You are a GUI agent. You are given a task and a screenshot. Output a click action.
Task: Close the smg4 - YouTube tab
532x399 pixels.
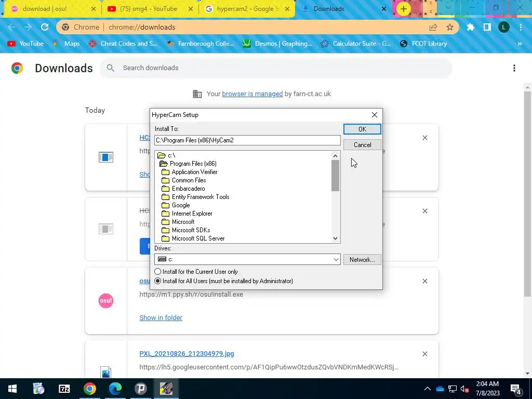191,9
